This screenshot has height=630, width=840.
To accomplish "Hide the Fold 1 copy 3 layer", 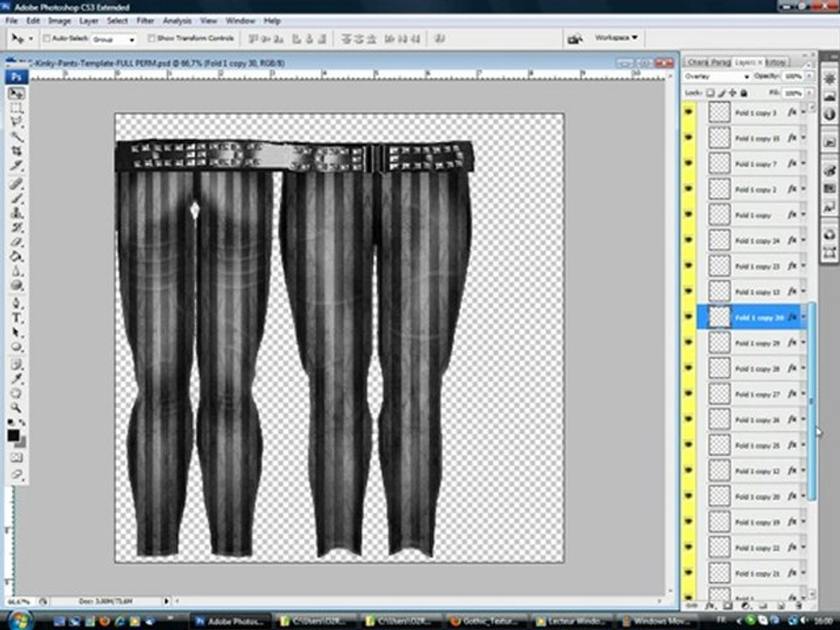I will click(x=689, y=113).
